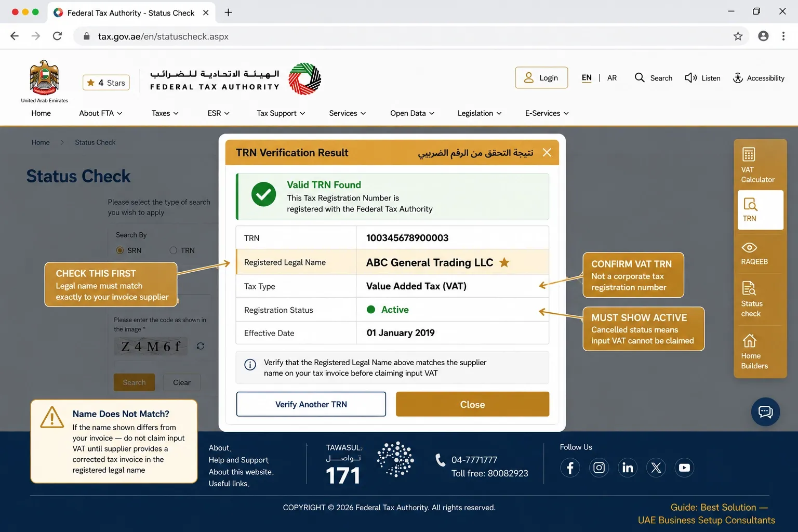Open the Accessibility options
The height and width of the screenshot is (532, 798).
[x=759, y=78]
